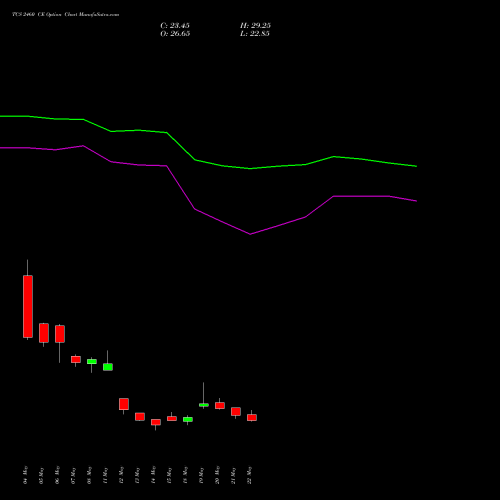This screenshot has height=500, width=500.
Task: Click the high value "H: 29.25"
Action: tap(255, 26)
